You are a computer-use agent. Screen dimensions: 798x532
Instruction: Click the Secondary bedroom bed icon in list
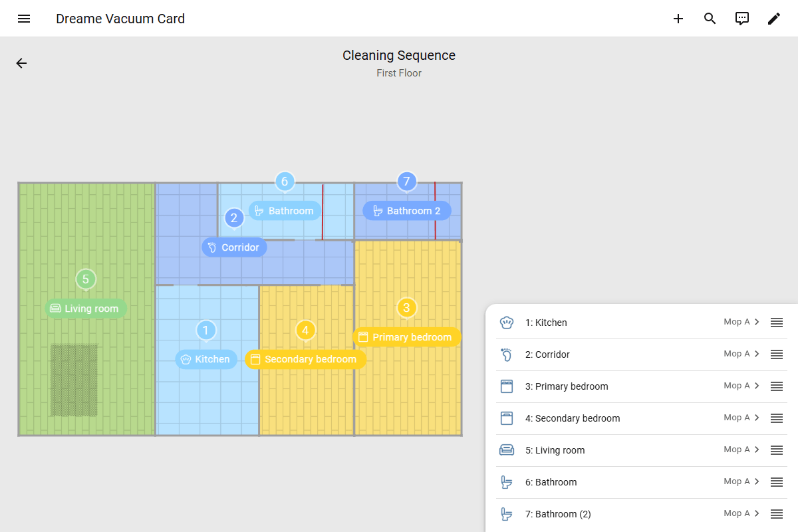507,418
